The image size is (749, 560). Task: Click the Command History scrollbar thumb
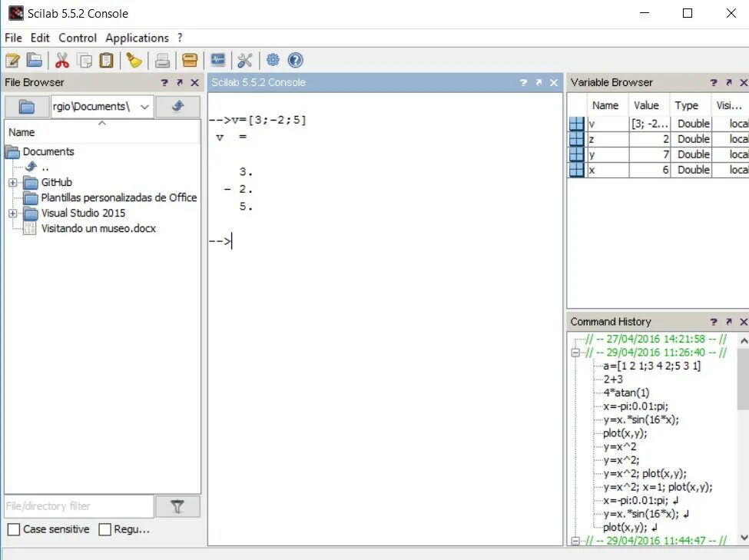744,379
